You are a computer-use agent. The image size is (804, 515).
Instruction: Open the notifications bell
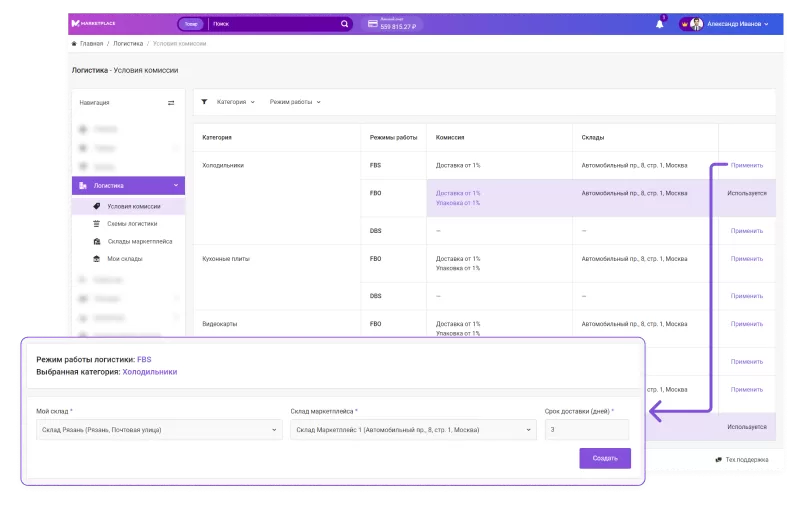pos(660,23)
